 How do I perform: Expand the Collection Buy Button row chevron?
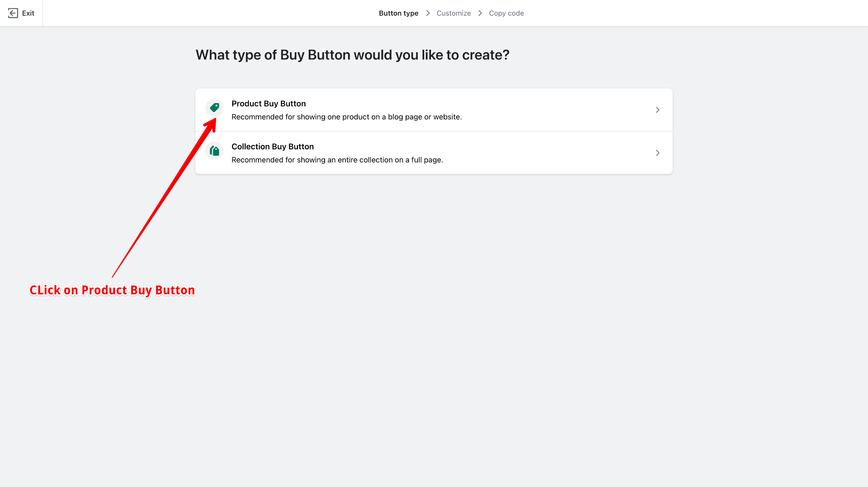coord(657,153)
